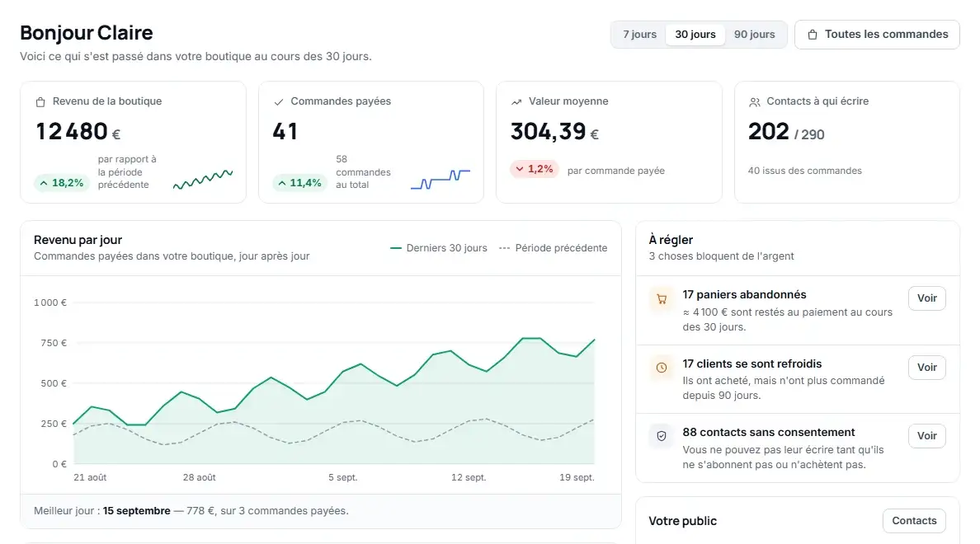Click the 202 / 290 contacts value
The image size is (980, 544).
tap(786, 132)
